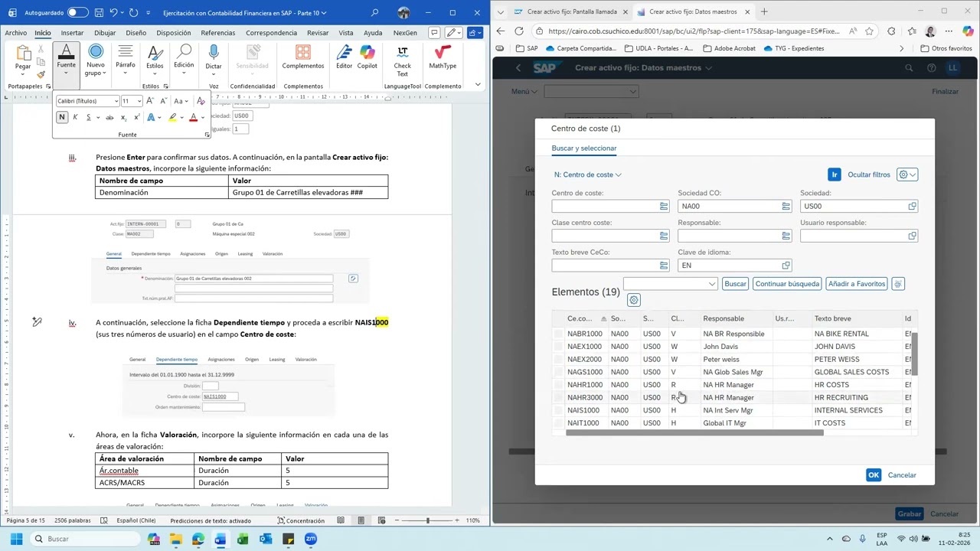Undo last action in Word
The image size is (980, 551).
tap(113, 12)
